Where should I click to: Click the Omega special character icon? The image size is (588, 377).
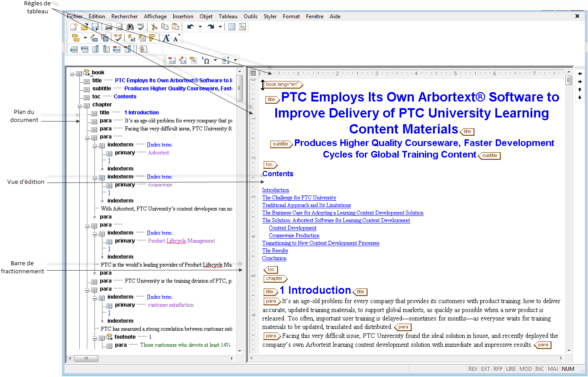[206, 60]
